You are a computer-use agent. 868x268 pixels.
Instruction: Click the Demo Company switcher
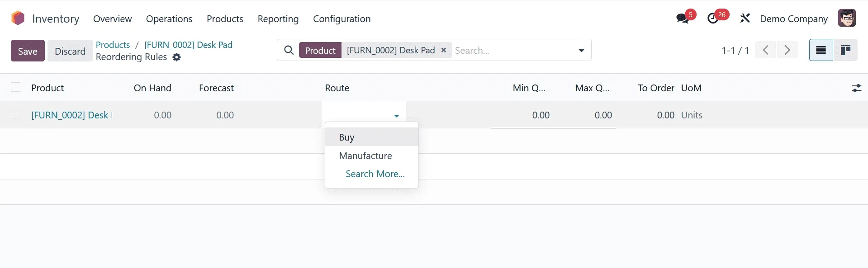click(x=794, y=19)
